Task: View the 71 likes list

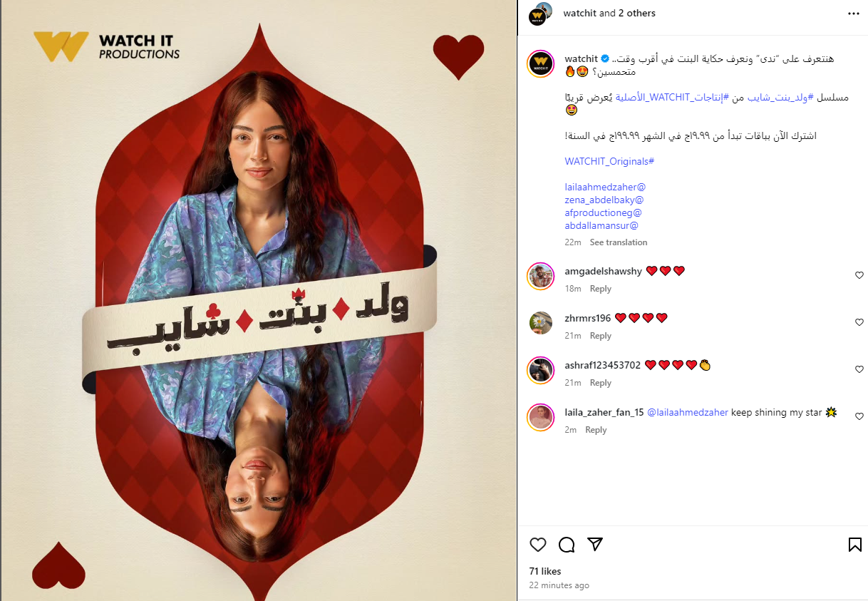Action: 545,571
